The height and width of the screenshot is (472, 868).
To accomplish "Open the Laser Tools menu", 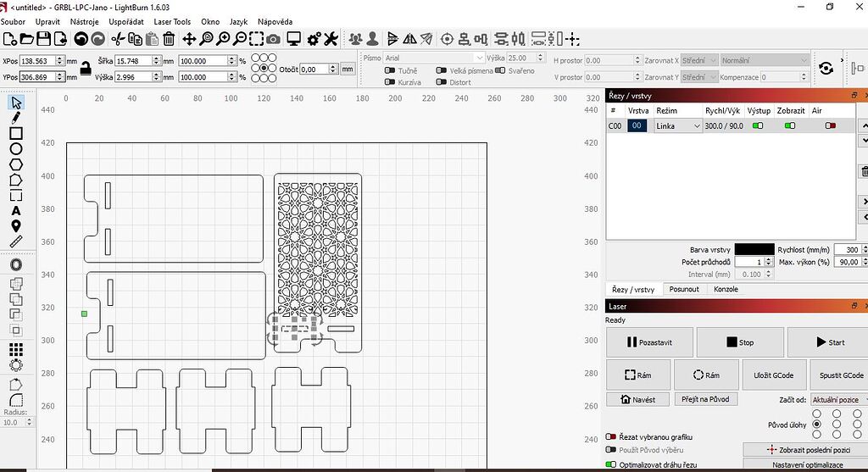I will 172,21.
